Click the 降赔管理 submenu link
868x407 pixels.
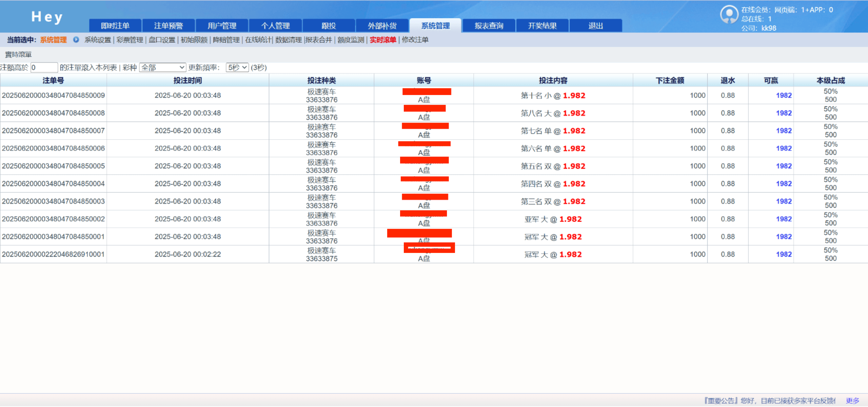226,40
